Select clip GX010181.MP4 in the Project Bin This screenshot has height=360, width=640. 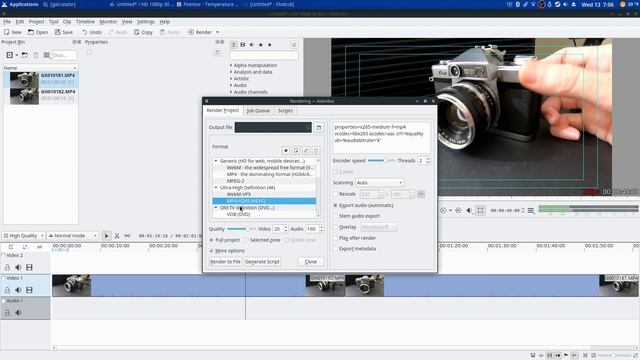coord(41,79)
